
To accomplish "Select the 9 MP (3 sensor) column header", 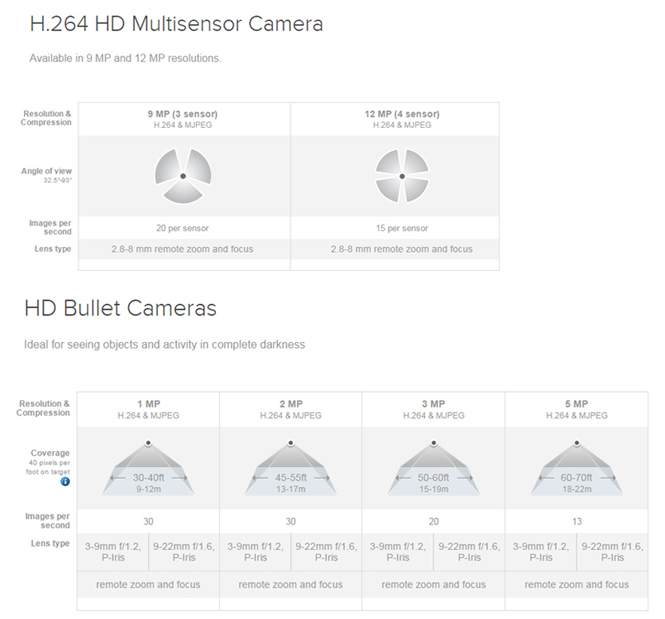I will (x=183, y=119).
